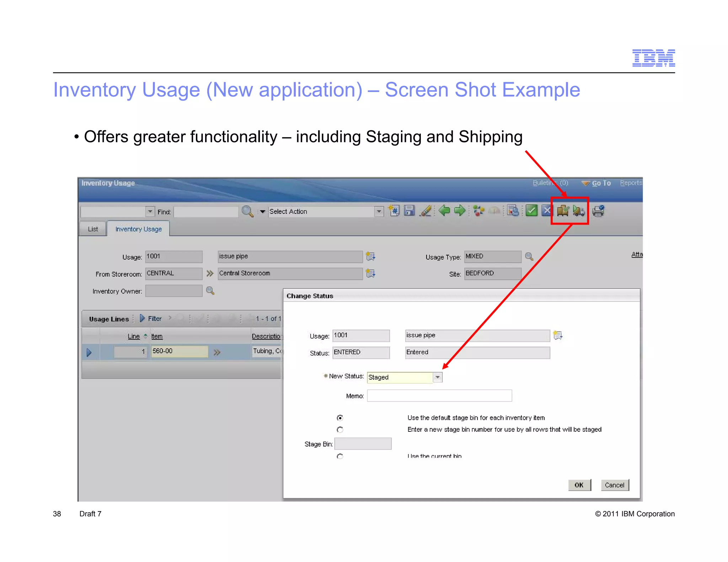Expand row details triangle for line 1
The width and height of the screenshot is (728, 562).
(89, 352)
